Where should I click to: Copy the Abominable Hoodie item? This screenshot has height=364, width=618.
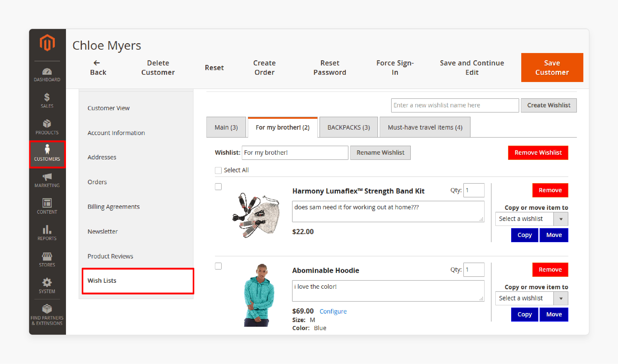[x=525, y=315]
